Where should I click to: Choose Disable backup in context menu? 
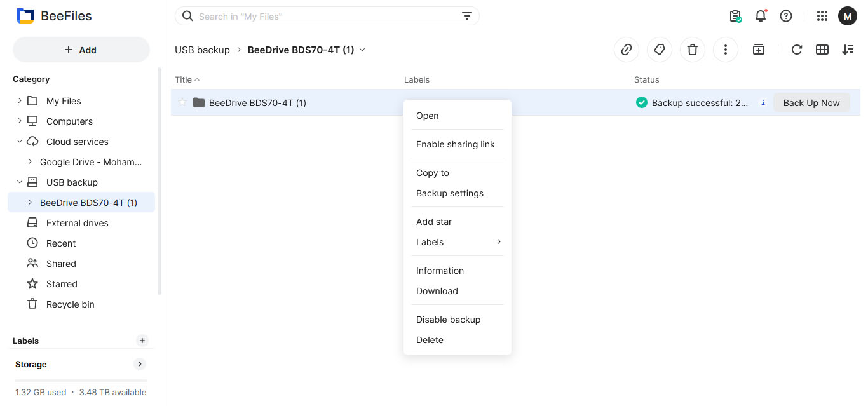(448, 320)
